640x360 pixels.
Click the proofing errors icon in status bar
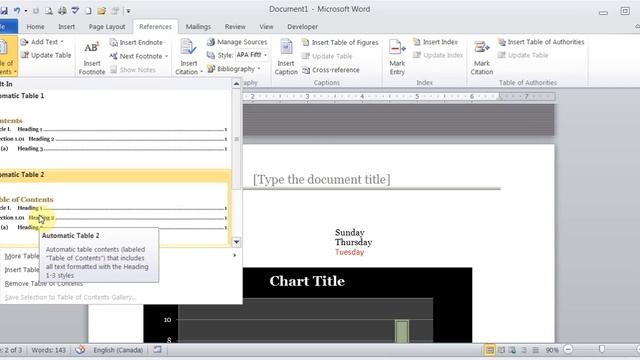(80, 349)
